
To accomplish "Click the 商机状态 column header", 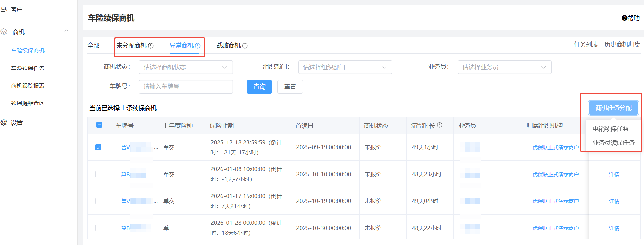I will (376, 126).
